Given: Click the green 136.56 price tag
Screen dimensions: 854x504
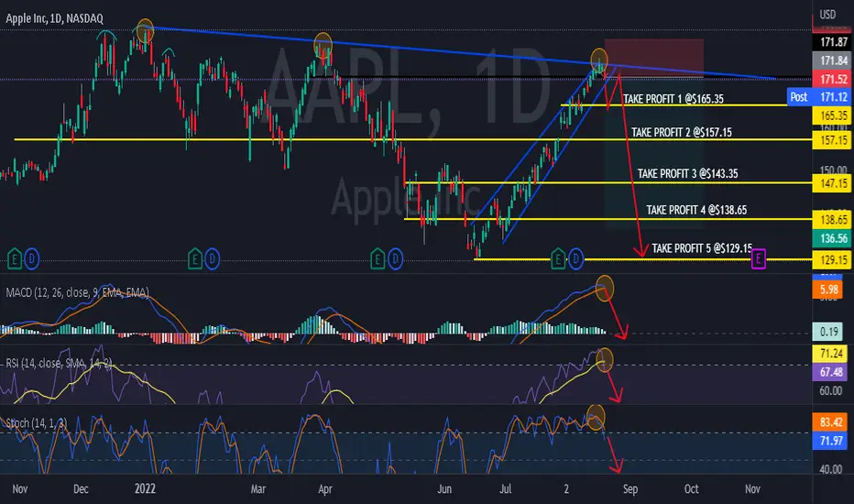Looking at the screenshot, I should coord(833,238).
